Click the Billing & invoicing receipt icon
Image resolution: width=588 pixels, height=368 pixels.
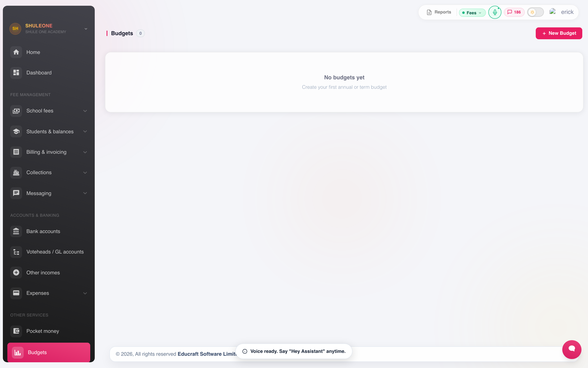click(x=16, y=152)
